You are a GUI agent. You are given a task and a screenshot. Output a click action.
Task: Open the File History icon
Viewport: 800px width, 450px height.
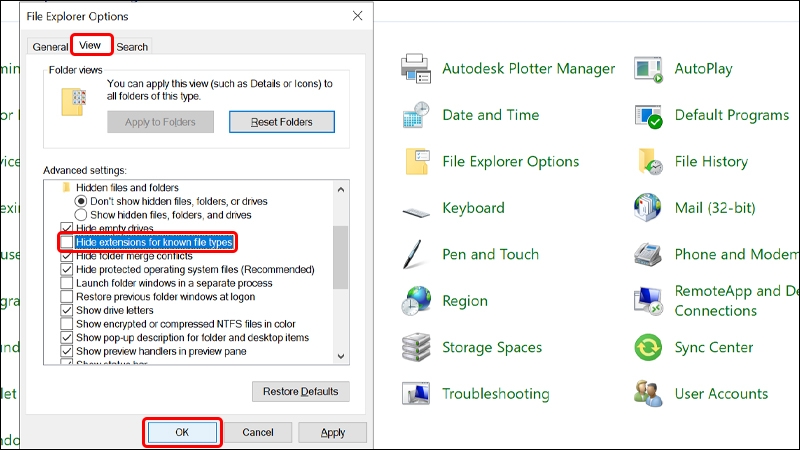click(x=649, y=162)
